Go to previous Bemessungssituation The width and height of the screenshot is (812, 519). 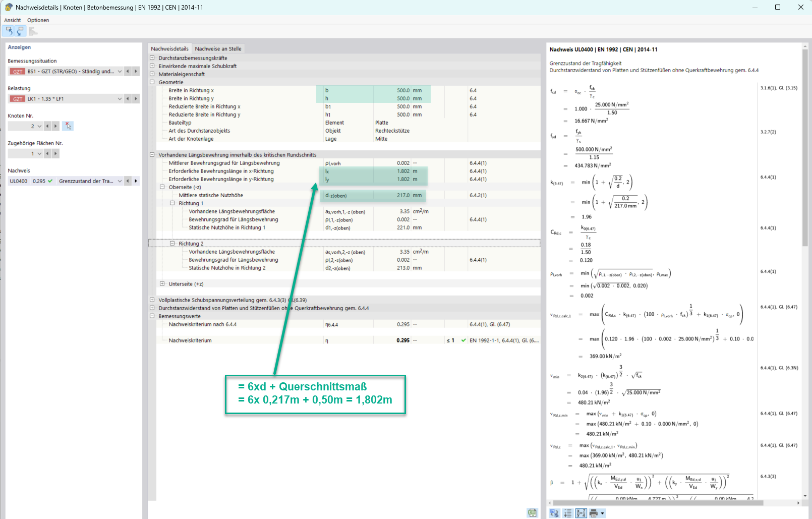tap(128, 72)
